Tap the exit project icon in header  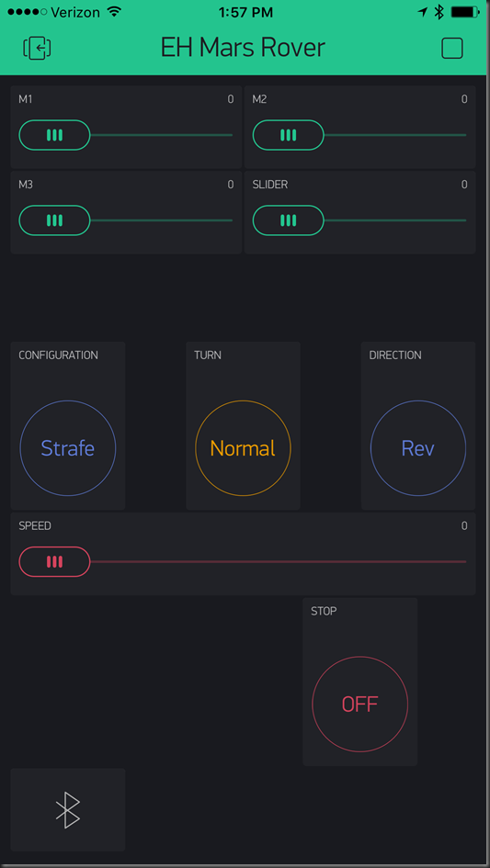[x=37, y=48]
